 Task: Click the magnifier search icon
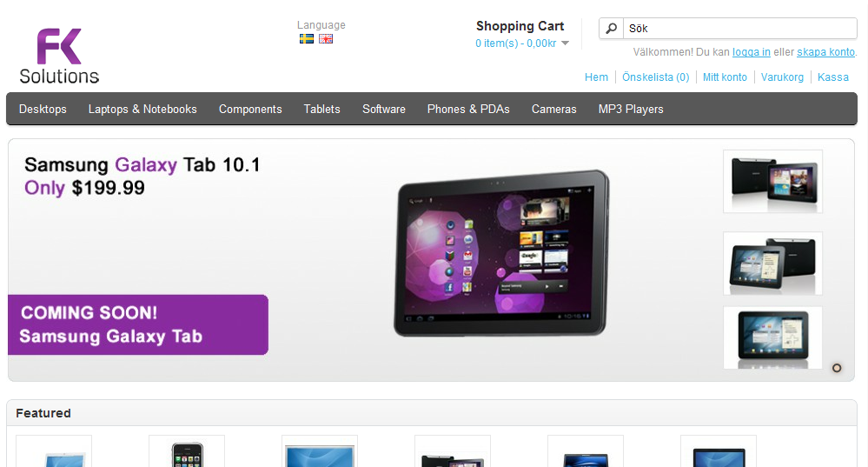(x=611, y=28)
